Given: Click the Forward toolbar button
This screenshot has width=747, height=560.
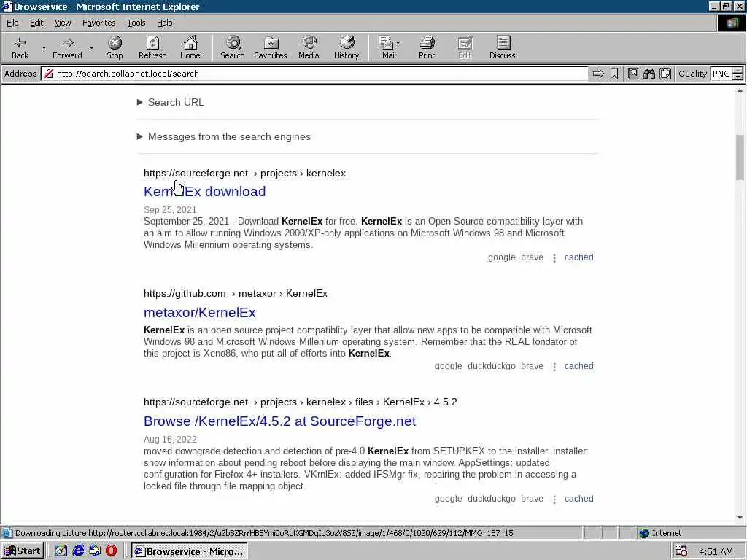Looking at the screenshot, I should point(67,48).
